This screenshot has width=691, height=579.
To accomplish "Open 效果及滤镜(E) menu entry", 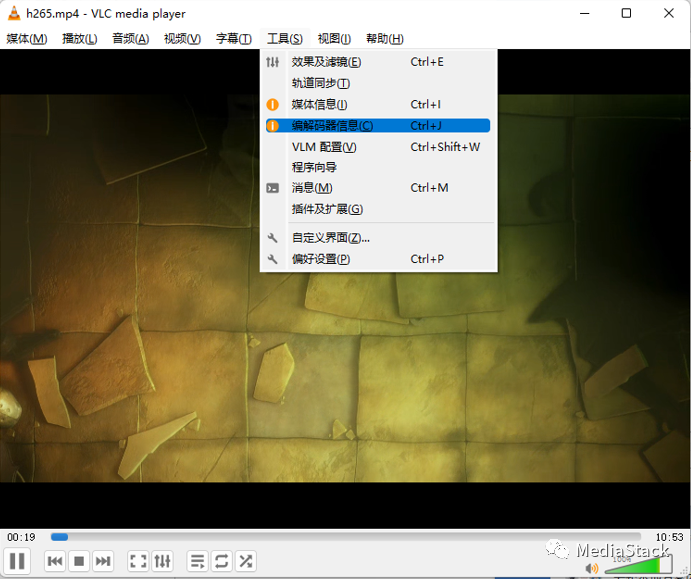I will click(326, 62).
